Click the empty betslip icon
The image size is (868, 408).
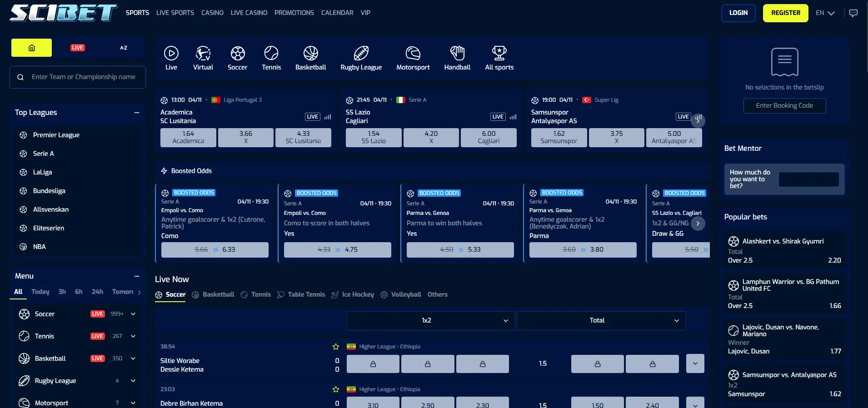(785, 62)
